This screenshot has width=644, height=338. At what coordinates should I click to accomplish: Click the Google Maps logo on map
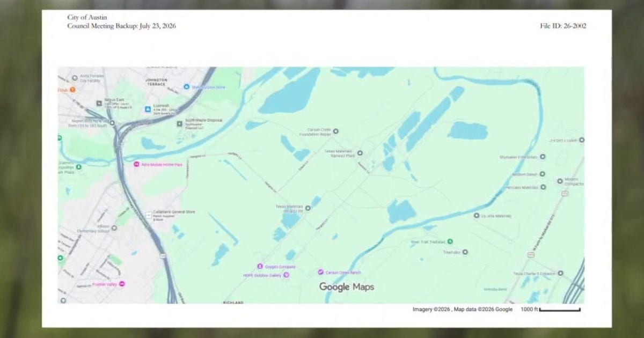(347, 287)
